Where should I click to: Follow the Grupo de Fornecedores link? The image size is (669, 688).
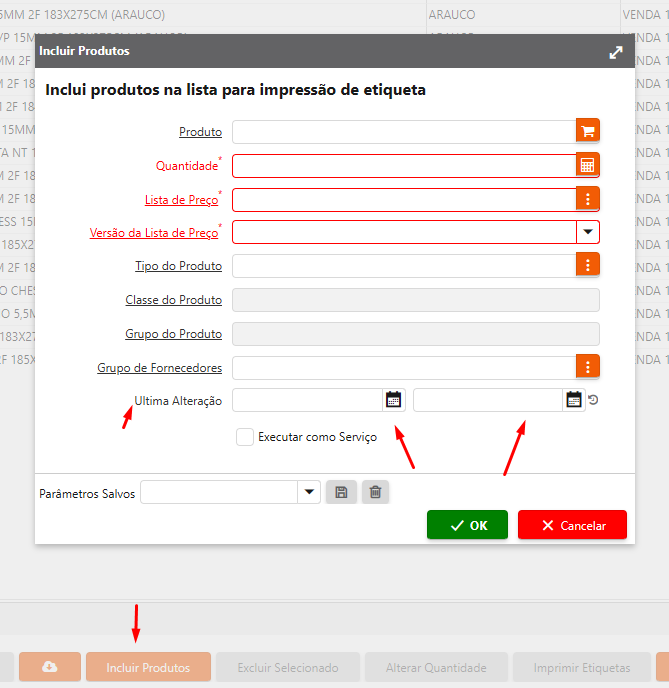160,368
